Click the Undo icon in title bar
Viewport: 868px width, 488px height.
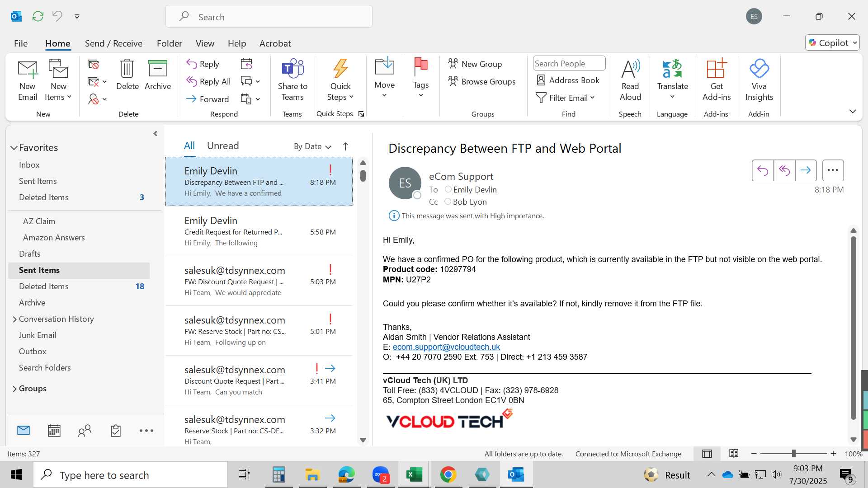57,16
